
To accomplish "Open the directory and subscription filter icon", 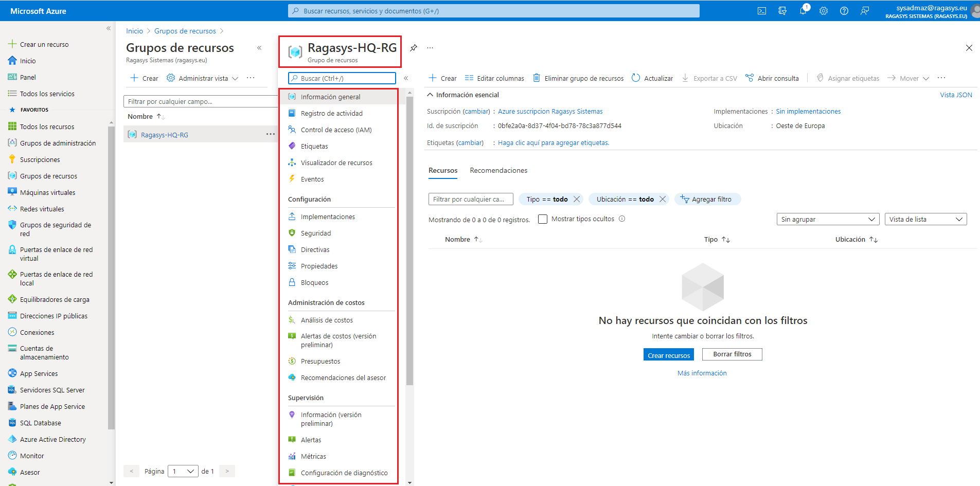I will click(782, 11).
